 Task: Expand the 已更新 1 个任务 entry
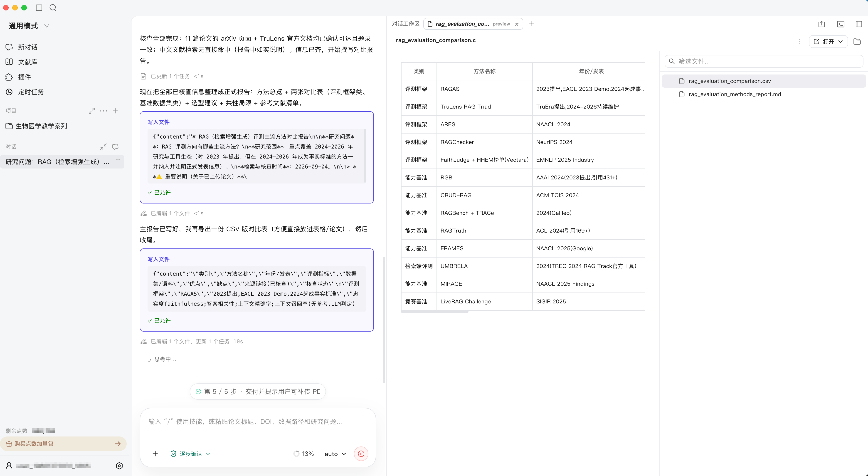coord(172,76)
